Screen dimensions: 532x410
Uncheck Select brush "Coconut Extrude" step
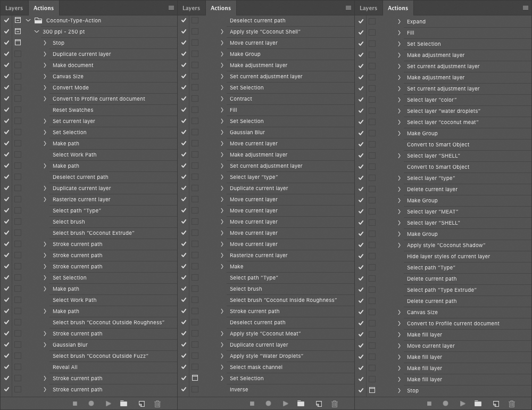pyautogui.click(x=6, y=233)
